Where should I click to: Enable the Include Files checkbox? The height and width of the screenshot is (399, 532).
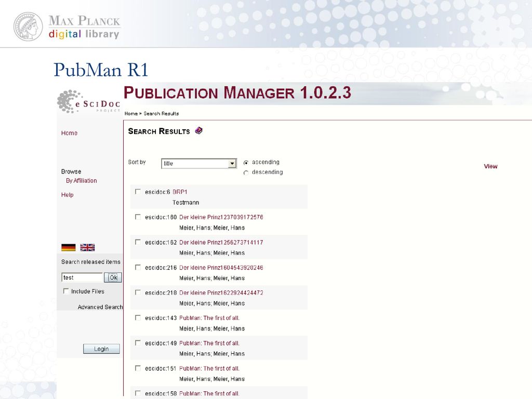pos(66,291)
